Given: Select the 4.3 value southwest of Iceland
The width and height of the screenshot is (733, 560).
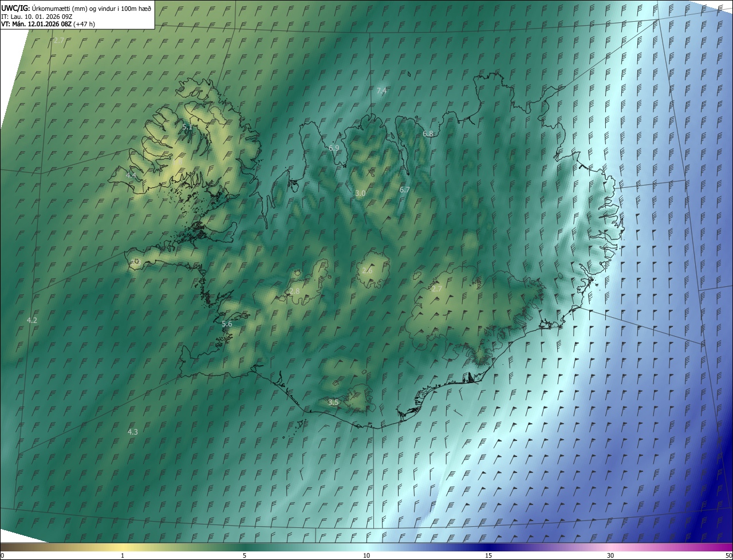Looking at the screenshot, I should coord(132,432).
